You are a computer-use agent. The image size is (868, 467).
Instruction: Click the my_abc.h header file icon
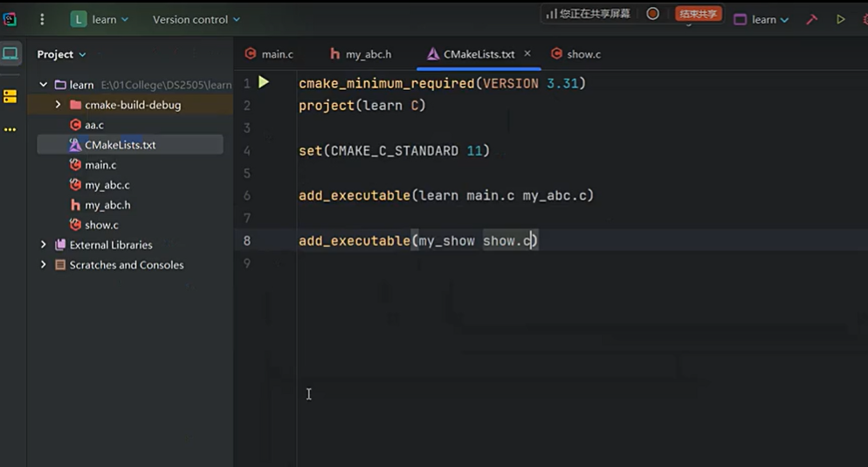75,205
